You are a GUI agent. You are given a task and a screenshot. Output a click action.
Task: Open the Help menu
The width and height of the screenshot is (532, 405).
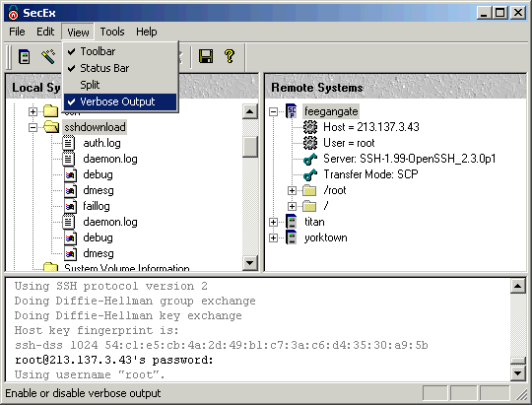pos(147,32)
